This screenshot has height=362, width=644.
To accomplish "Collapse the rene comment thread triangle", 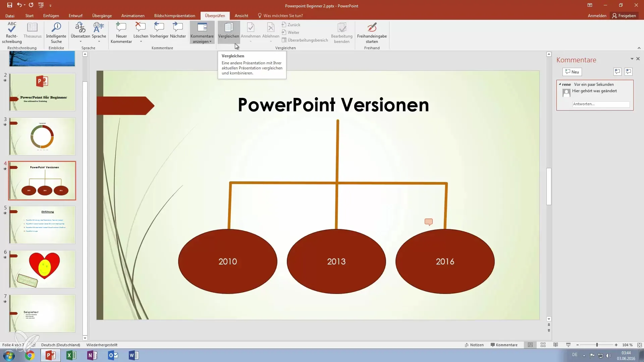I will coord(560,84).
